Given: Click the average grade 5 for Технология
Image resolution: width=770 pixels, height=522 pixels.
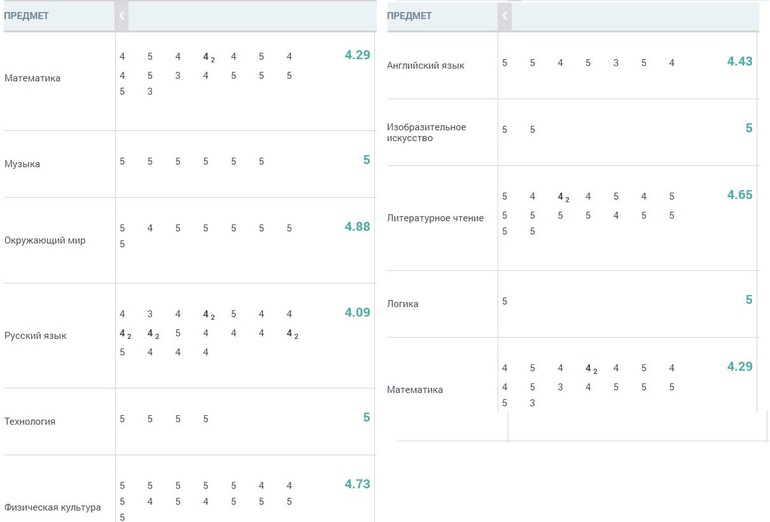Looking at the screenshot, I should coord(366,417).
